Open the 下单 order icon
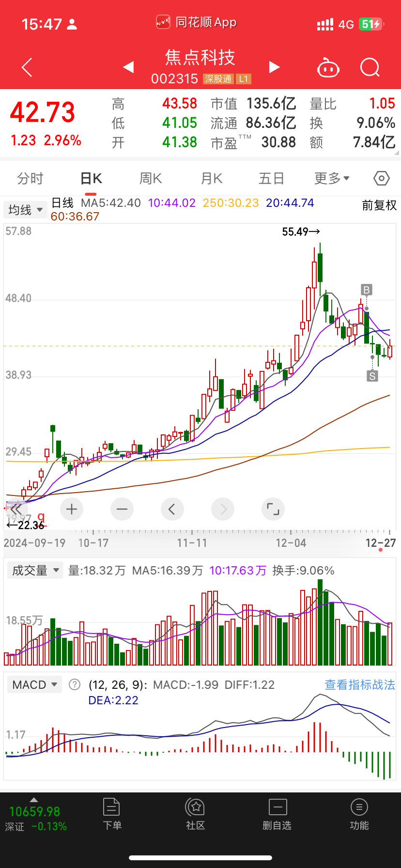The width and height of the screenshot is (401, 868). (112, 815)
